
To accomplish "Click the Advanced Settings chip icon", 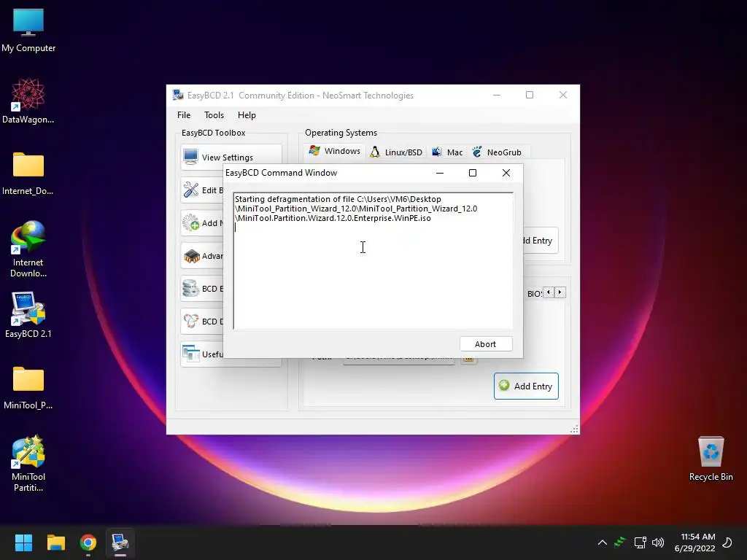I will (192, 256).
